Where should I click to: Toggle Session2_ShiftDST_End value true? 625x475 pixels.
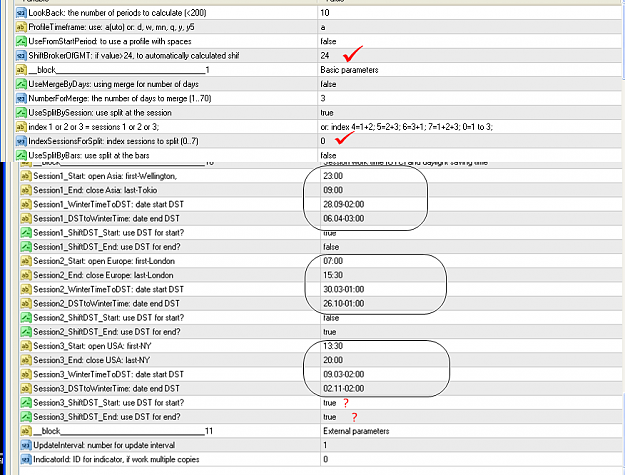[x=330, y=332]
